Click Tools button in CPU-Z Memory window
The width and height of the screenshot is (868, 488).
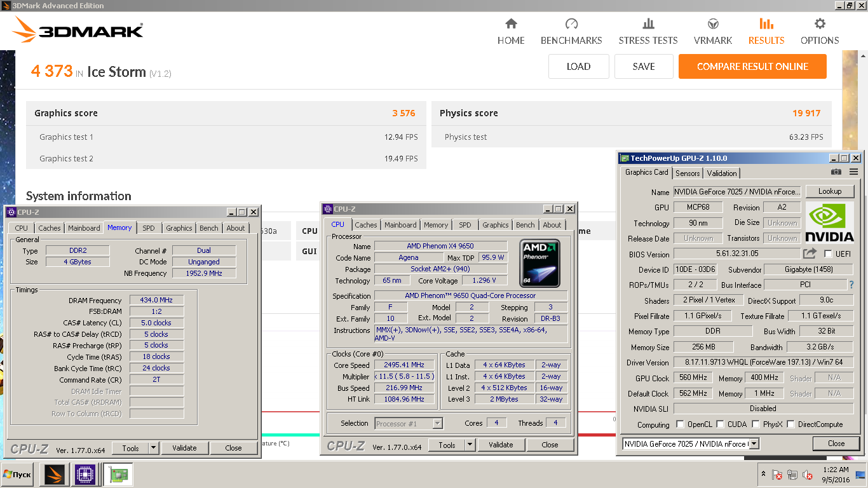click(x=130, y=448)
